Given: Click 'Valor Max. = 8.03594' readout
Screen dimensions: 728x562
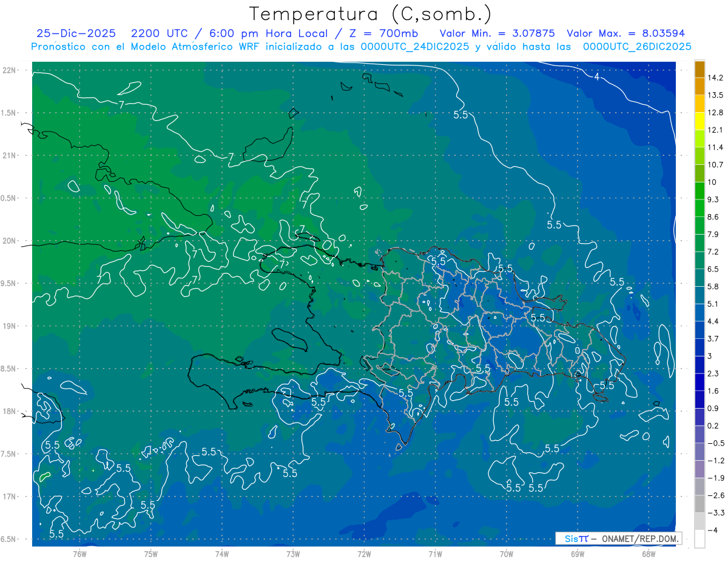Looking at the screenshot, I should coord(625,33).
